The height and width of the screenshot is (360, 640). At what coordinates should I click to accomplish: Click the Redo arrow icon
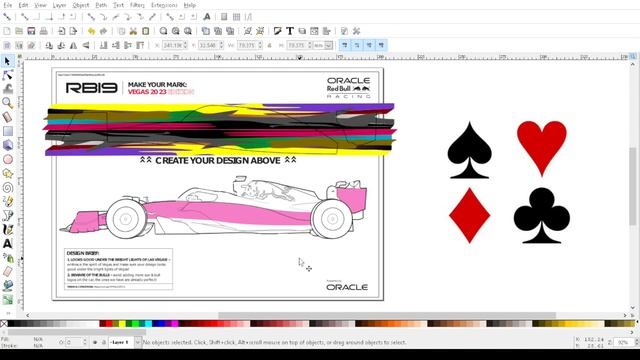(x=104, y=31)
